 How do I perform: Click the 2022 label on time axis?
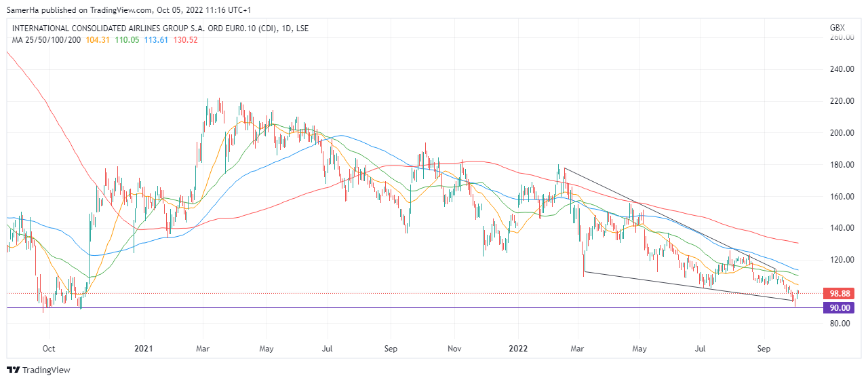(x=518, y=349)
